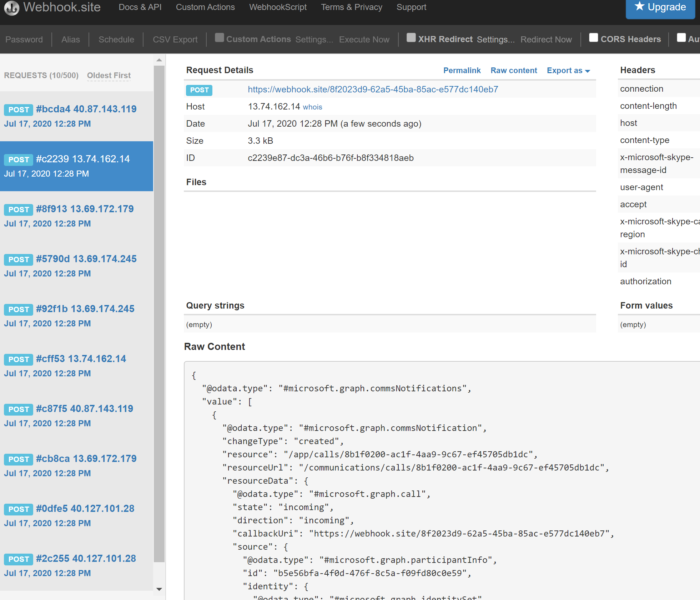Open the Docs & API page
700x600 pixels.
point(140,7)
